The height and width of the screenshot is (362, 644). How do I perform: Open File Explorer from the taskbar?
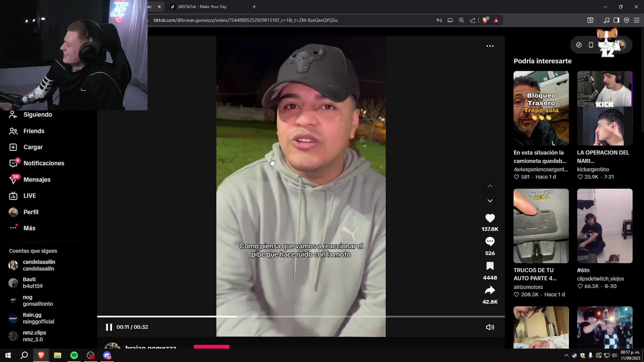click(x=57, y=355)
